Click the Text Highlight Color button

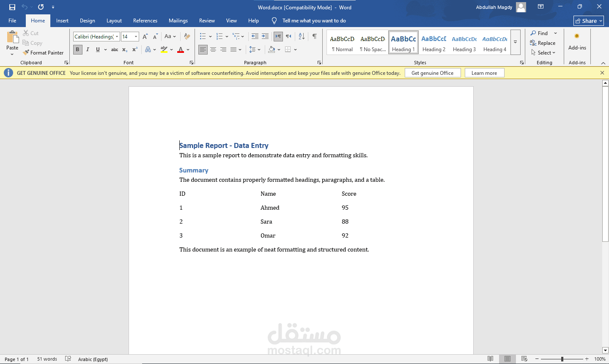coord(164,49)
